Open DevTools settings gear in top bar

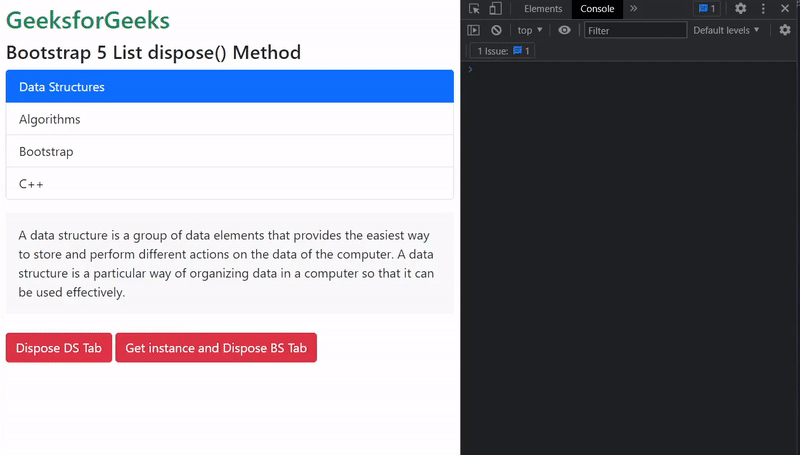pyautogui.click(x=741, y=9)
